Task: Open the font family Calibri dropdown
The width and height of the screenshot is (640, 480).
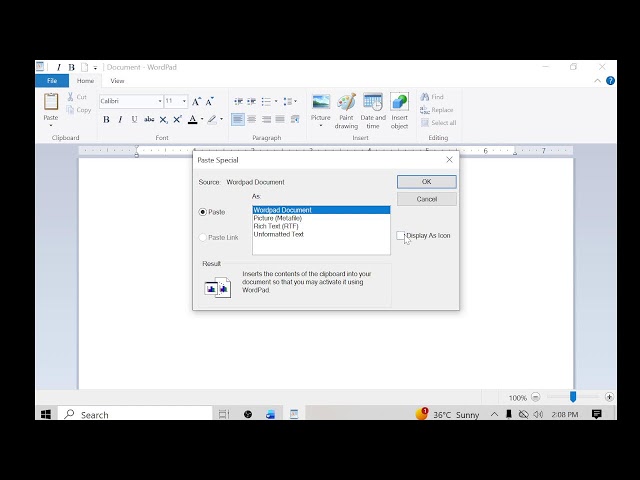Action: pos(160,101)
